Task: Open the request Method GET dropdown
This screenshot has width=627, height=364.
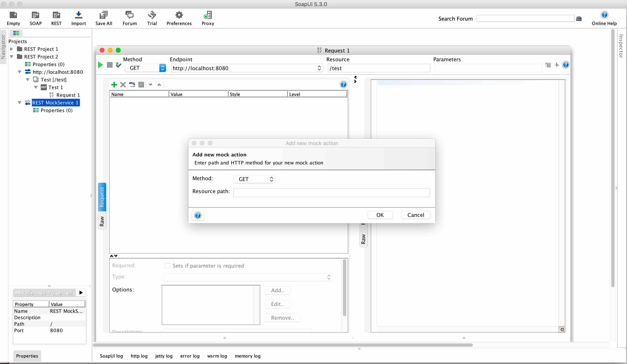Action: click(x=145, y=68)
